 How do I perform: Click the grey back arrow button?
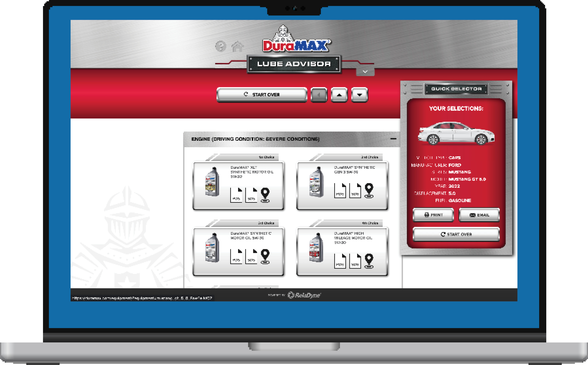click(319, 95)
